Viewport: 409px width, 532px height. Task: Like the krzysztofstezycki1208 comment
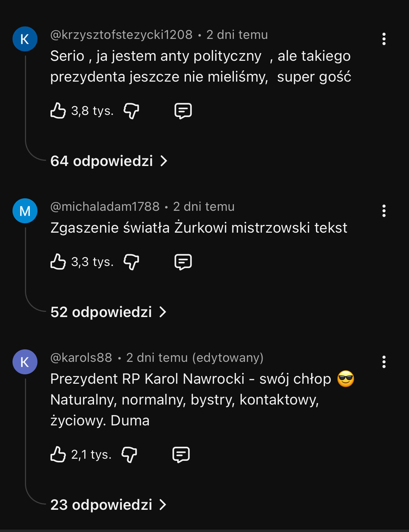click(58, 111)
